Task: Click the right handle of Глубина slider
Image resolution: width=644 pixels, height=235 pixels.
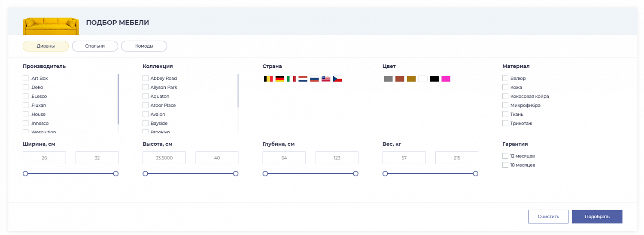Action: tap(355, 174)
